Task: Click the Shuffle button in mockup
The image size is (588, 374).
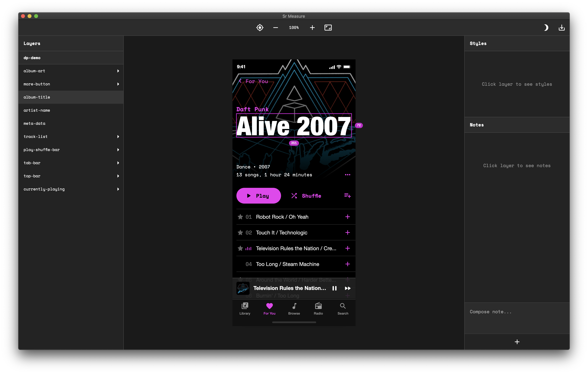Action: [x=306, y=196]
